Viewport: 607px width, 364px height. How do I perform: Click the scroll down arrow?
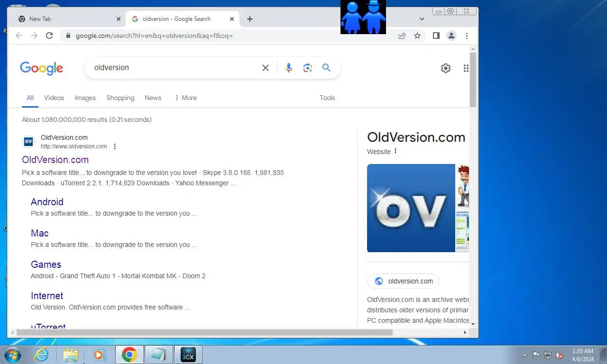473,324
